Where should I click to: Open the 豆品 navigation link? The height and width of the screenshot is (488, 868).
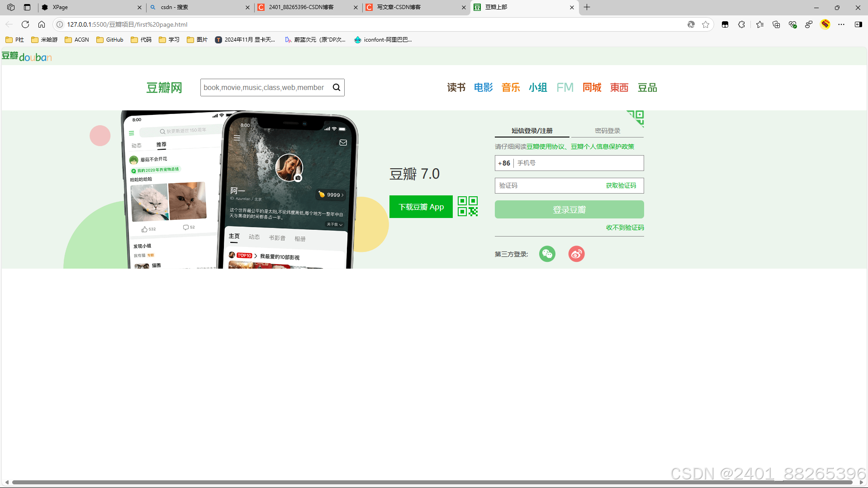click(x=647, y=87)
